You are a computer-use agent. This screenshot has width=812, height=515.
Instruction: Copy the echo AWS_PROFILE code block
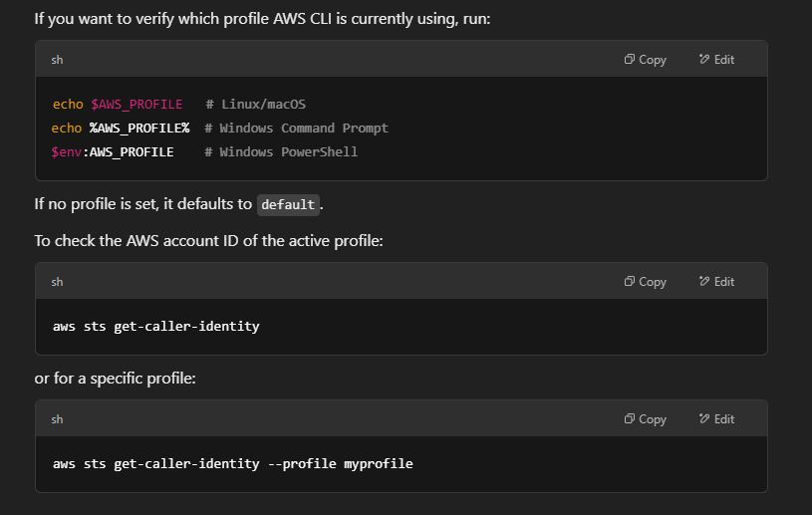click(x=646, y=60)
